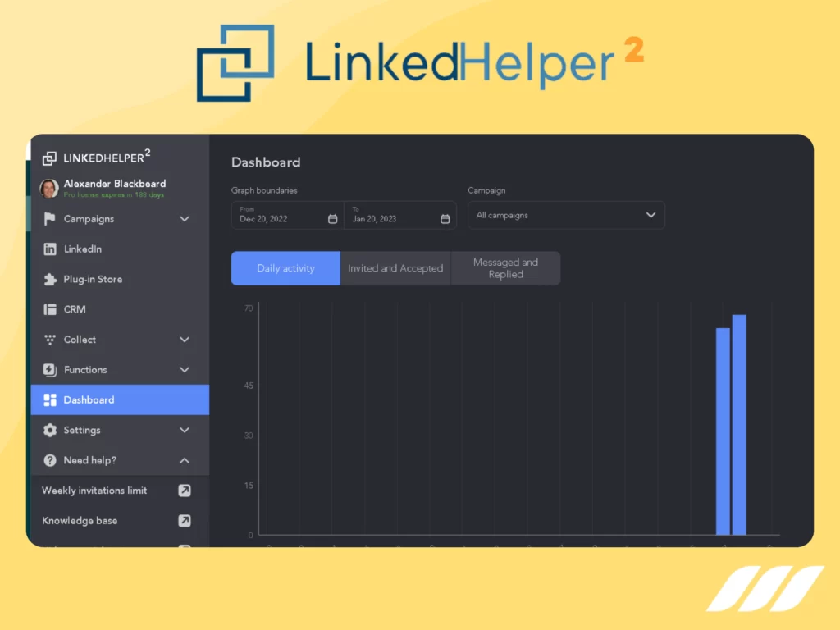Open the To date calendar icon

coord(445,218)
